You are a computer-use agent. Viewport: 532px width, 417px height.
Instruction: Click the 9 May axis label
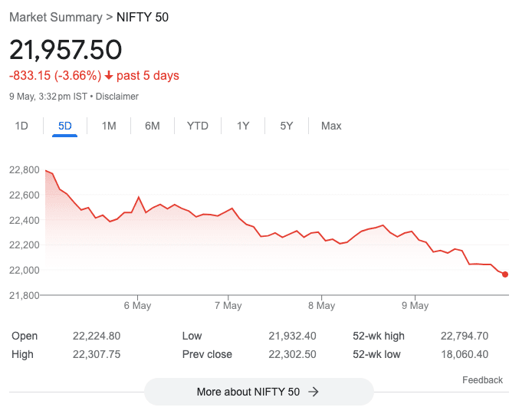(414, 306)
